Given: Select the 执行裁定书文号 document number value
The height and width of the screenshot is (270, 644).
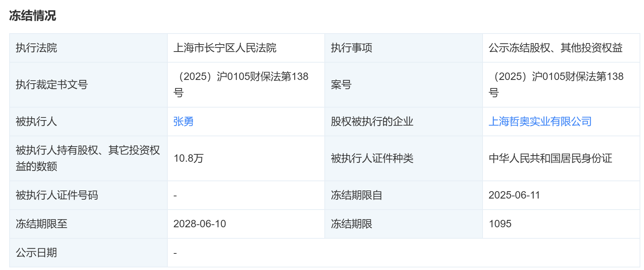Looking at the screenshot, I should point(241,84).
